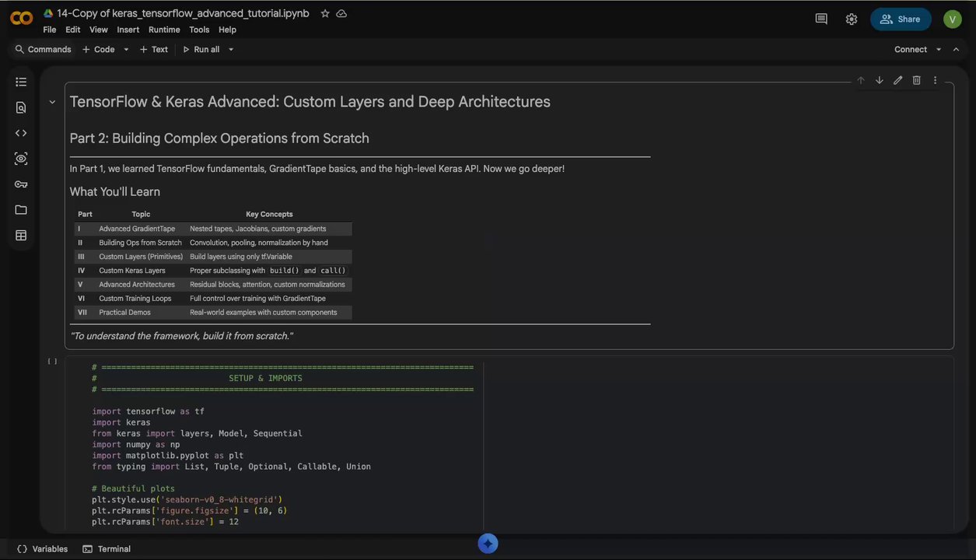Open the Insert menu
The image size is (976, 560).
click(x=128, y=30)
